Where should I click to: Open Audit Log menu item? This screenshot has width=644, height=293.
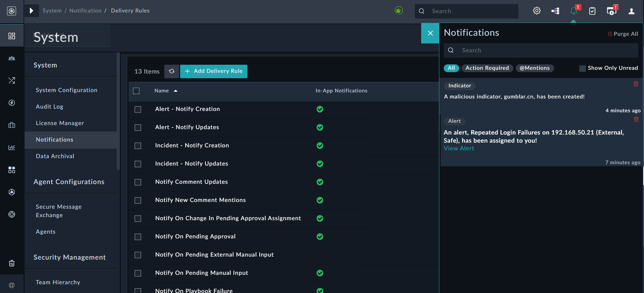pos(49,107)
